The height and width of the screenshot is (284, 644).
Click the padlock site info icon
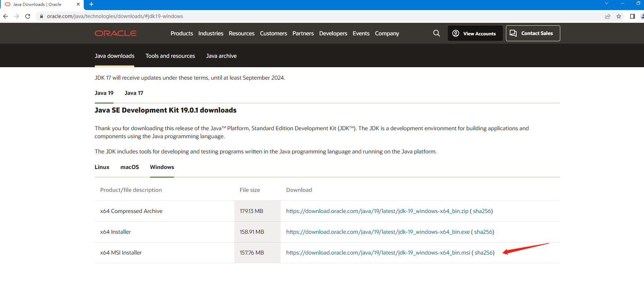(42, 16)
